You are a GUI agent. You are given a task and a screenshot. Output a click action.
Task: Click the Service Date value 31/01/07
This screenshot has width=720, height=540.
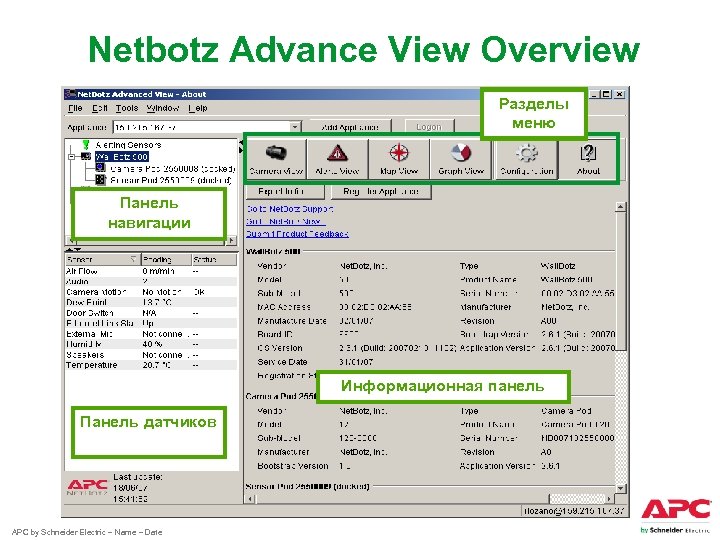point(356,362)
